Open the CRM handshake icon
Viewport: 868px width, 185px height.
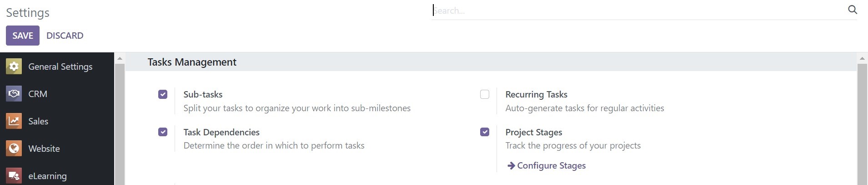[14, 94]
